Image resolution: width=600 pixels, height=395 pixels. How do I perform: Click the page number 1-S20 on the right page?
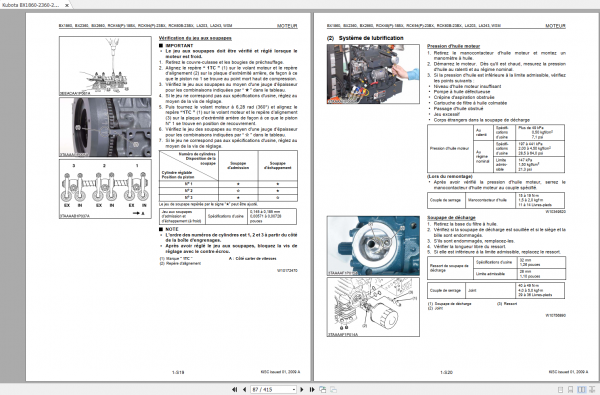pyautogui.click(x=446, y=372)
